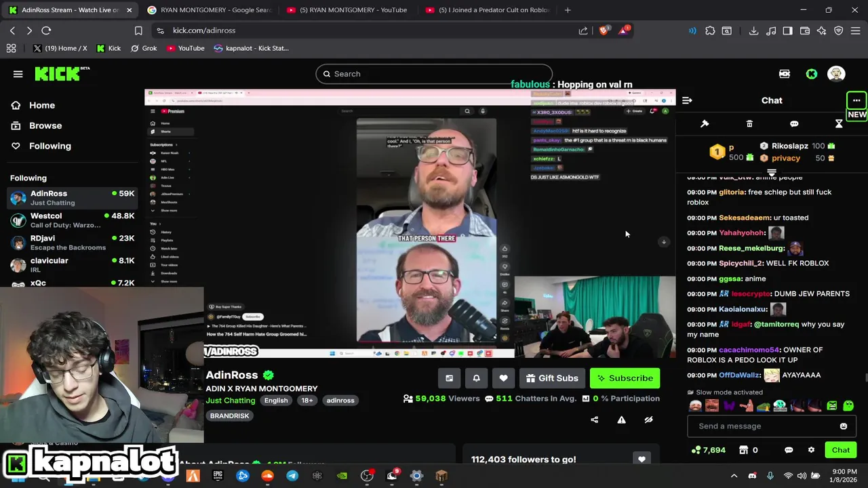Click the hourglass icon in chat toolbar

(839, 124)
